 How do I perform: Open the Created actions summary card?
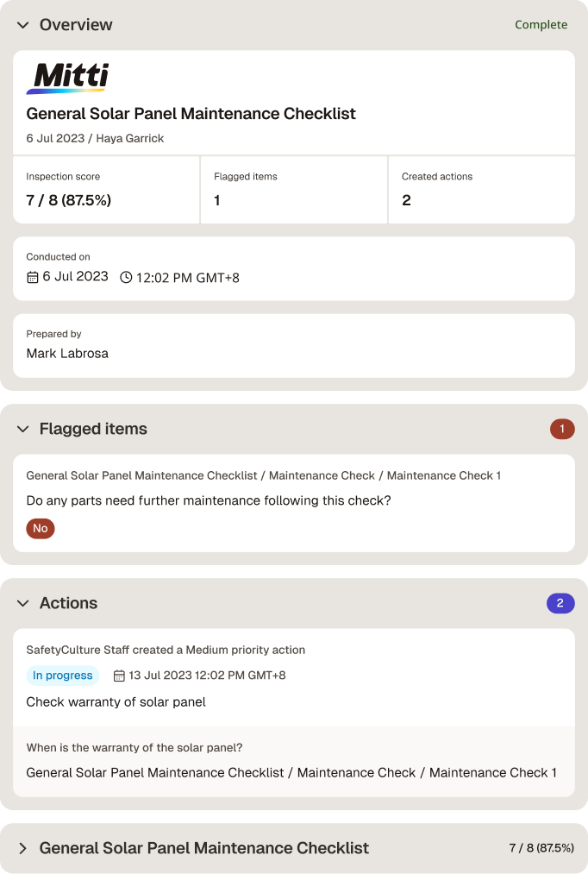[x=482, y=190]
